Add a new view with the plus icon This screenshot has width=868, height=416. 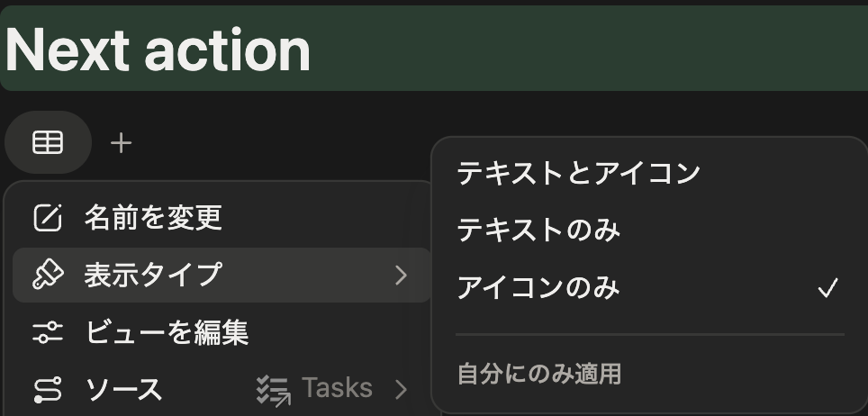pos(121,143)
